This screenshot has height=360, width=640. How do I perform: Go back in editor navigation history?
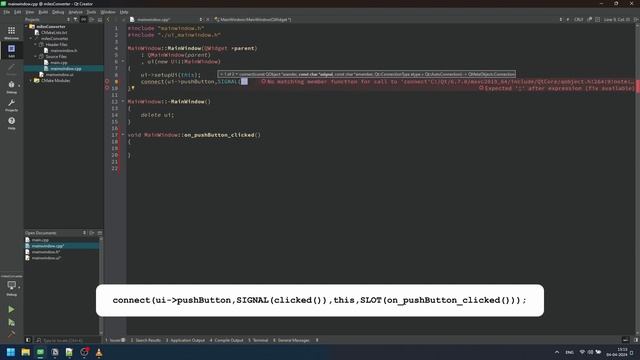coord(108,20)
